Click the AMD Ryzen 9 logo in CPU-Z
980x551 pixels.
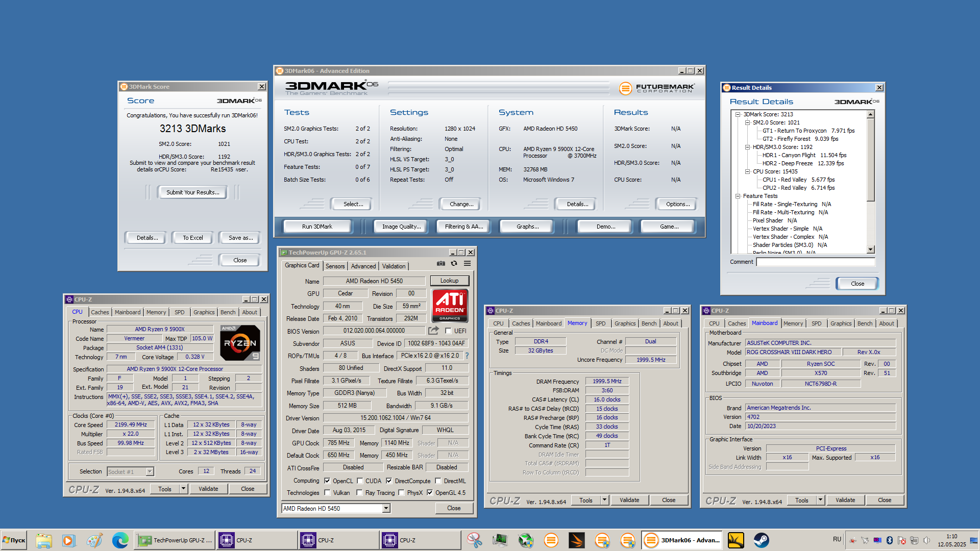240,342
